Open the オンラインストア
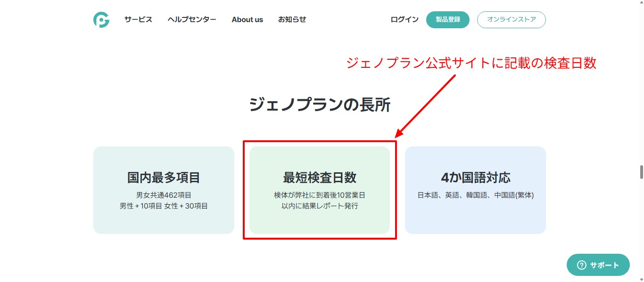 coord(511,19)
